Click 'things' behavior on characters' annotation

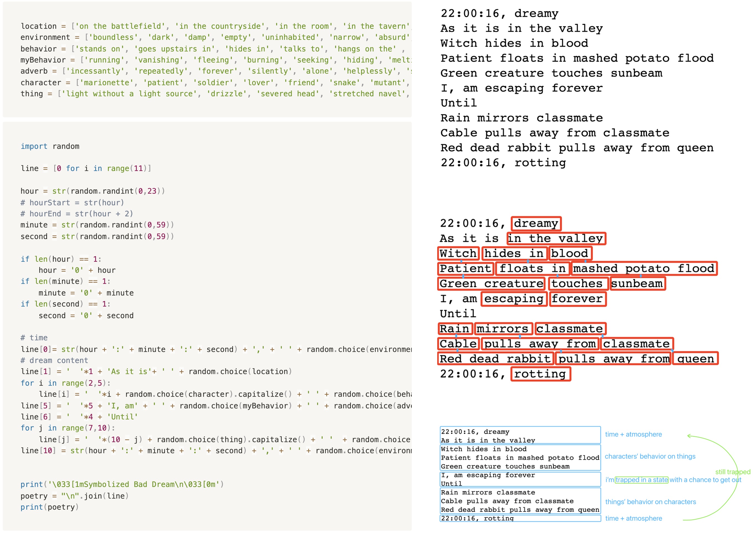click(x=650, y=502)
